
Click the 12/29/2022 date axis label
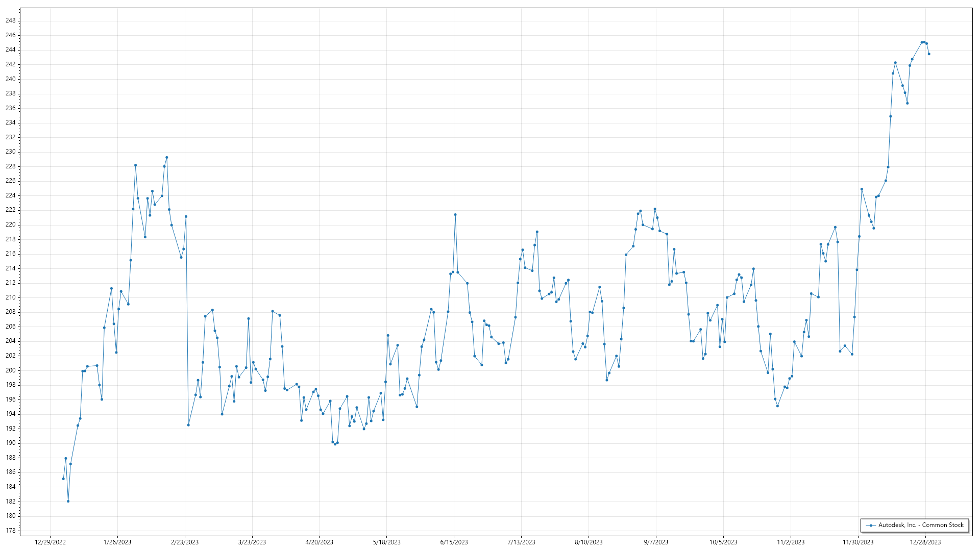(50, 542)
